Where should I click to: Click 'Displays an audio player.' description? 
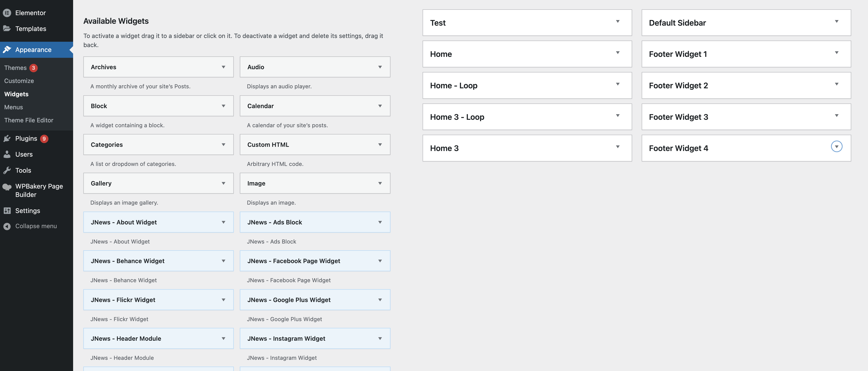click(279, 86)
